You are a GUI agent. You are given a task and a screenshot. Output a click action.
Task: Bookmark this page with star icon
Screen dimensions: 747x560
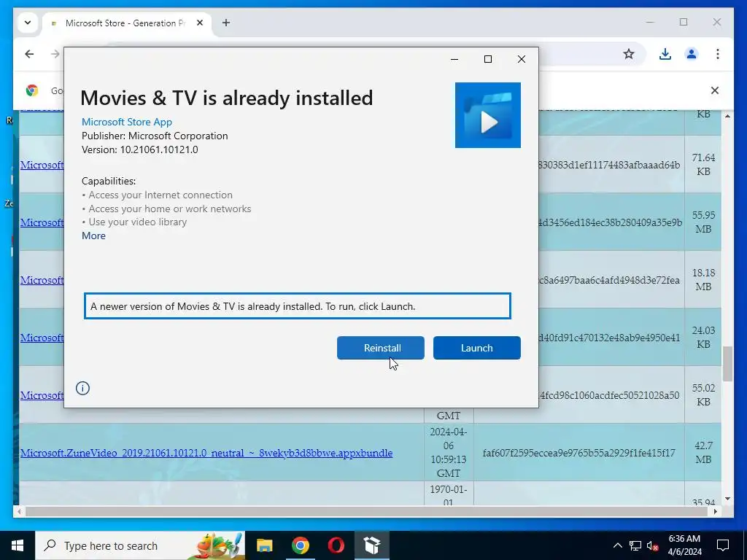click(629, 54)
